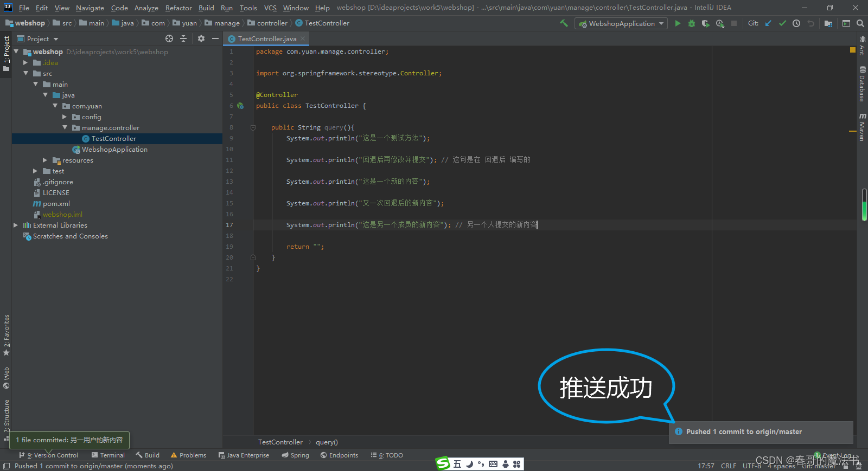Commit changes with Git green checkmark

pyautogui.click(x=782, y=23)
